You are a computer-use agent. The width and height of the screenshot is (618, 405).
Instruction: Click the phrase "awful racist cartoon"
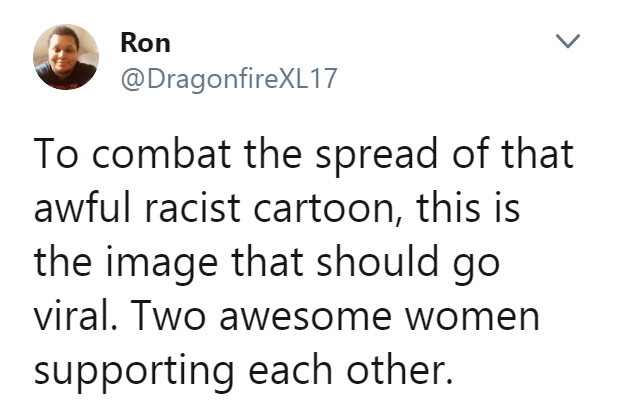click(213, 210)
